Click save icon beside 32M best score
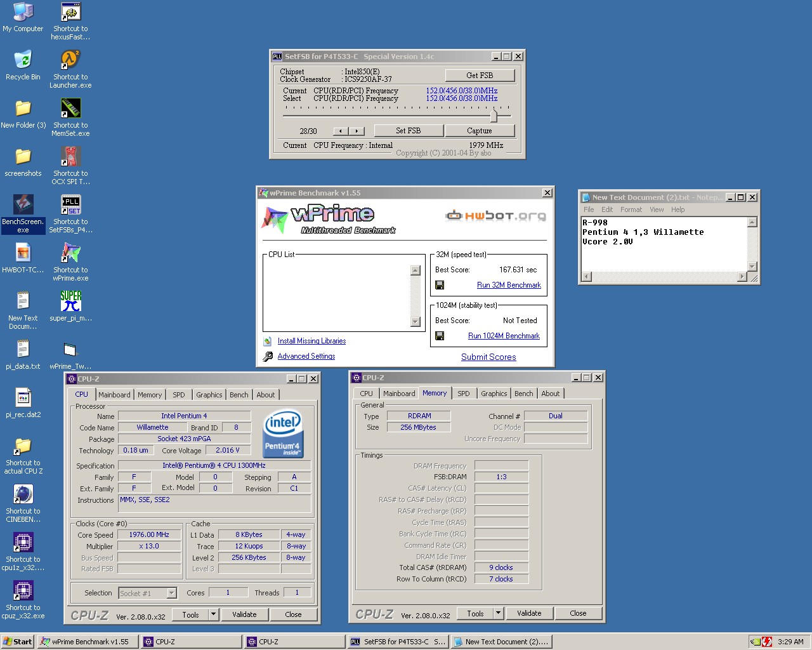Viewport: 812px width, 650px height. point(440,285)
